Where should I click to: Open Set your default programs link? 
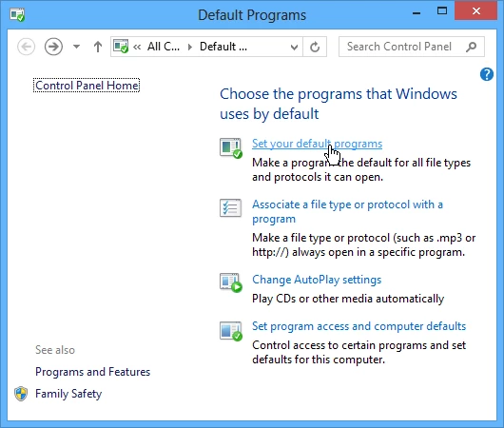pos(317,144)
